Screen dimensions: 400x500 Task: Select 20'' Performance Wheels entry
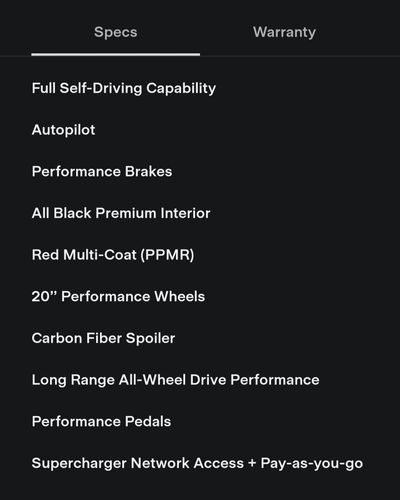(118, 297)
